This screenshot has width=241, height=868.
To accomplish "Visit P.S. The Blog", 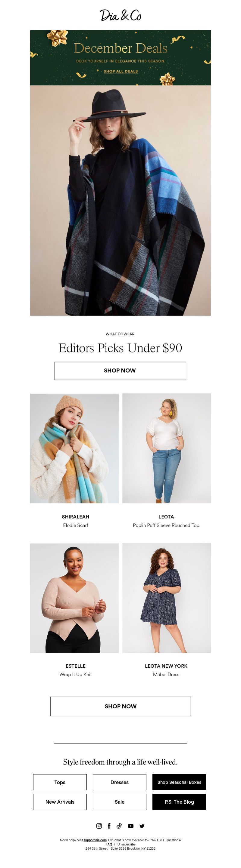I will [x=179, y=802].
